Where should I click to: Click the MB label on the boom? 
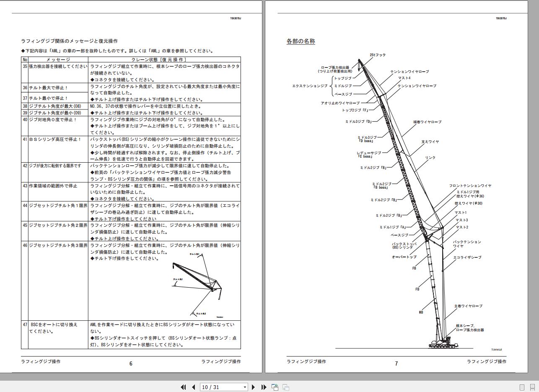coord(421,313)
